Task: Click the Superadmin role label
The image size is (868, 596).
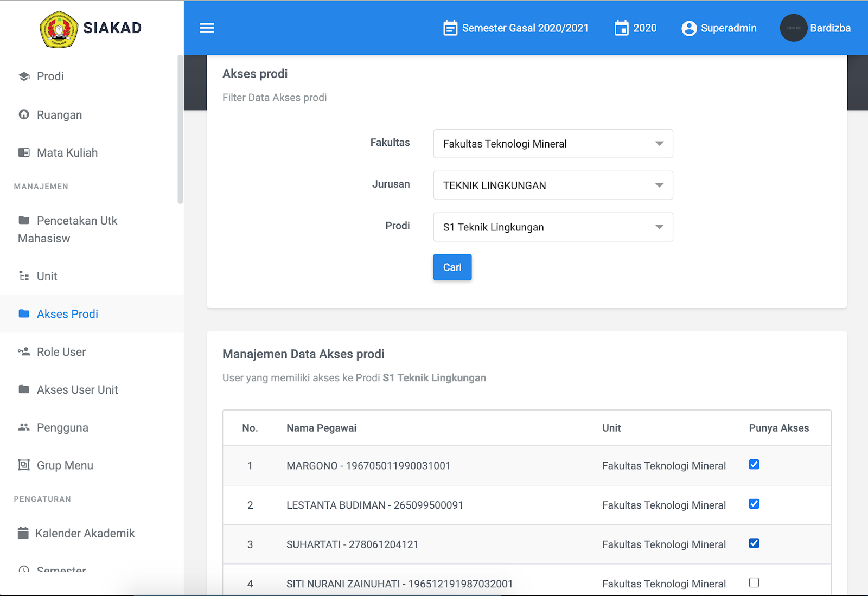Action: 729,28
